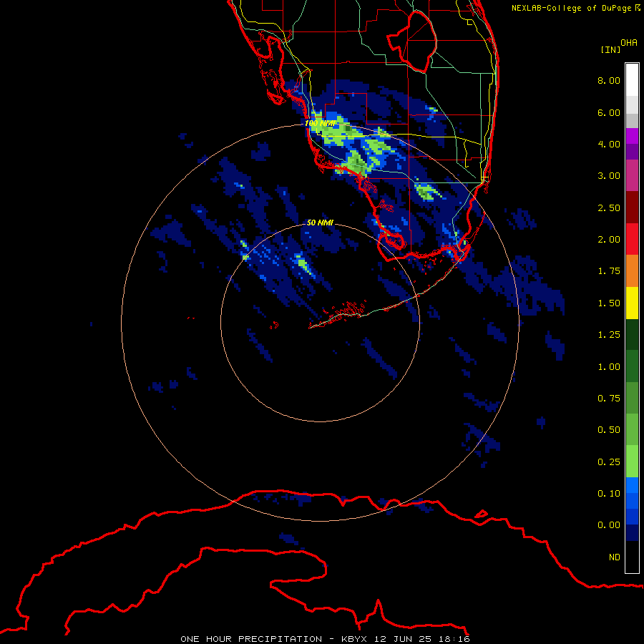This screenshot has height=644, width=644.
Task: Click the 100 NMI range ring label
Action: (320, 123)
